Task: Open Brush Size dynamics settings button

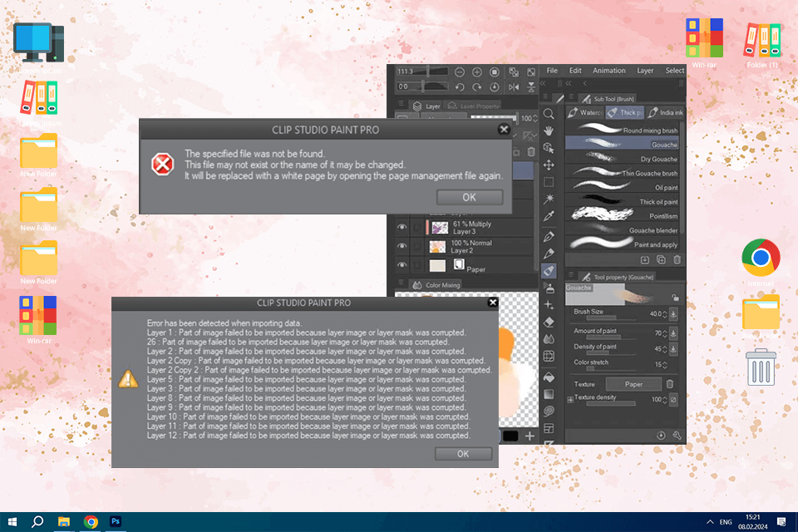Action: [x=672, y=314]
